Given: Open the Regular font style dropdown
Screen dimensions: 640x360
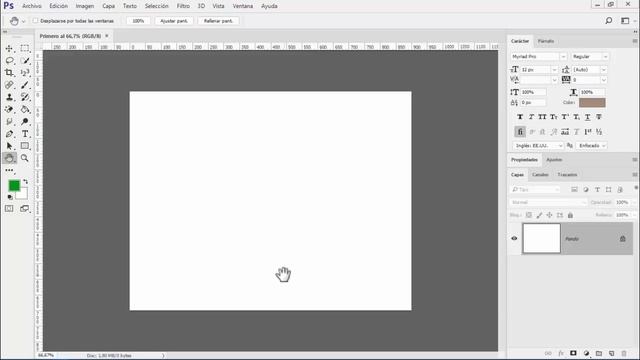Looking at the screenshot, I should click(x=605, y=56).
